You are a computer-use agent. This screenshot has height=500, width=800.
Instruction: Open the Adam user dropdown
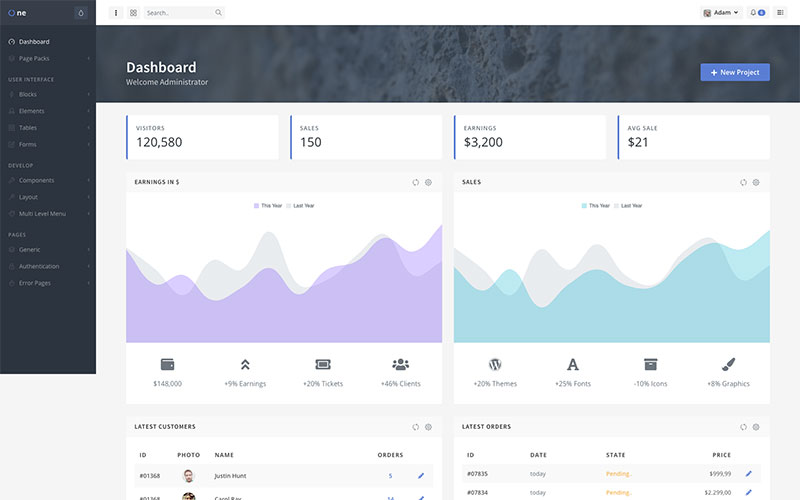721,13
